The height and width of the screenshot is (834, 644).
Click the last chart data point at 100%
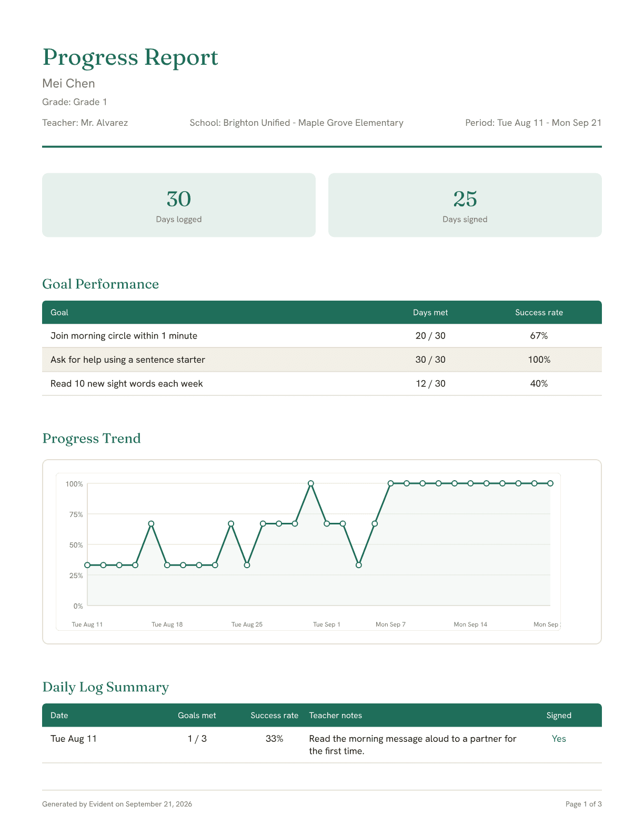pos(550,483)
